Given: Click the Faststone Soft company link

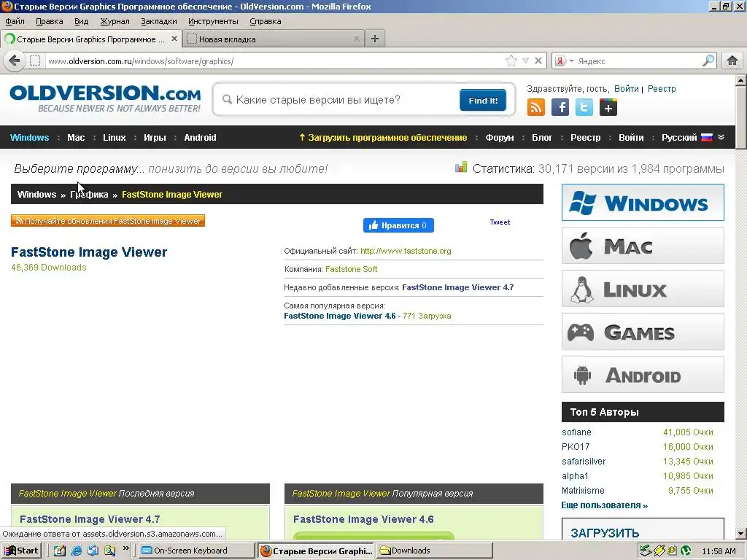Looking at the screenshot, I should coord(351,269).
